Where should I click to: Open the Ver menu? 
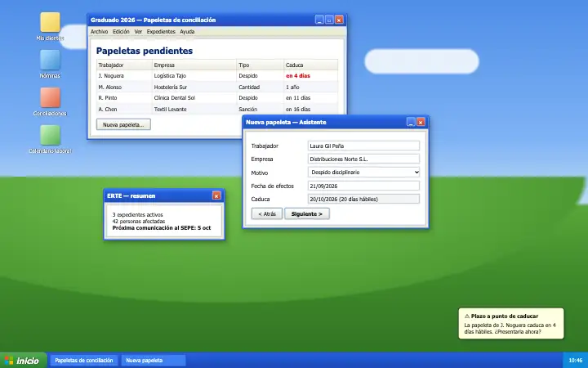click(138, 32)
